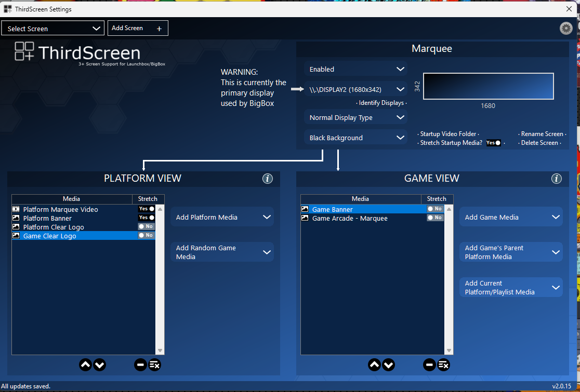Click the Game Clear Logo image icon
Image resolution: width=580 pixels, height=392 pixels.
16,236
